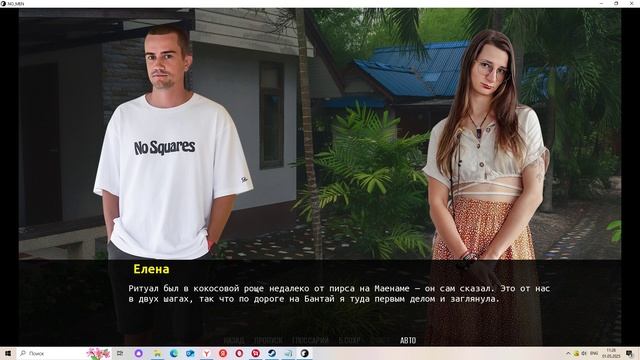
Task: Minimize the NO_MEN window
Action: [602, 3]
